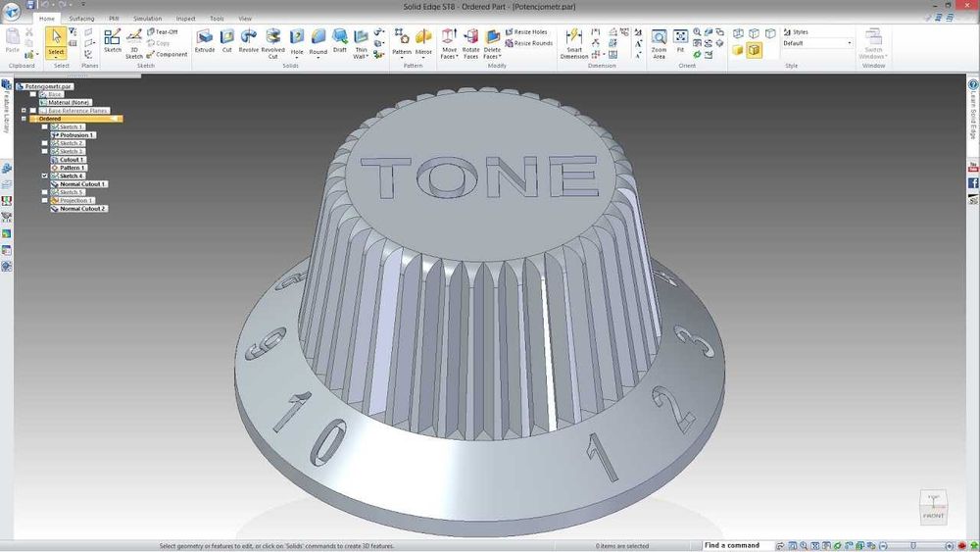Fit the model to the view
This screenshot has height=552, width=980.
(680, 40)
